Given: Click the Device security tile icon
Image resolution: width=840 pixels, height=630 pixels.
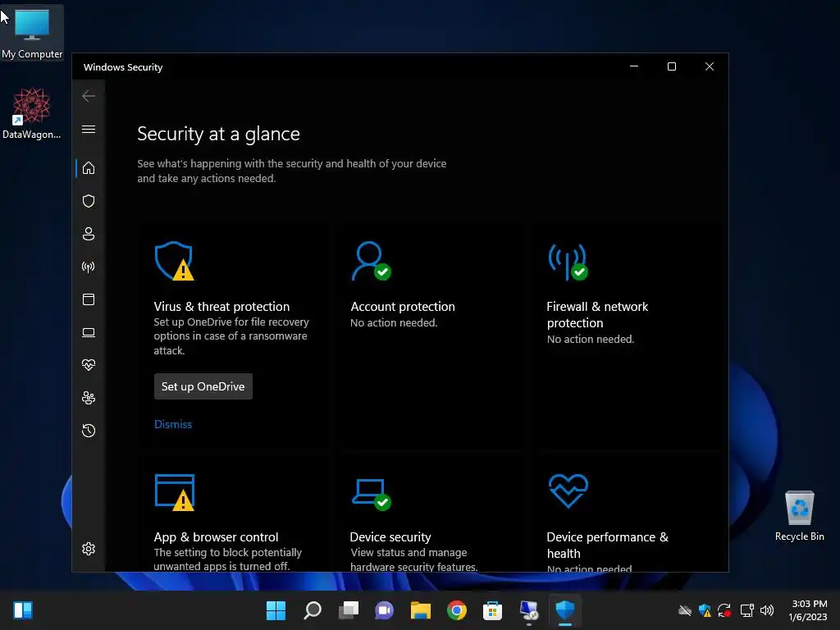Looking at the screenshot, I should click(x=372, y=494).
